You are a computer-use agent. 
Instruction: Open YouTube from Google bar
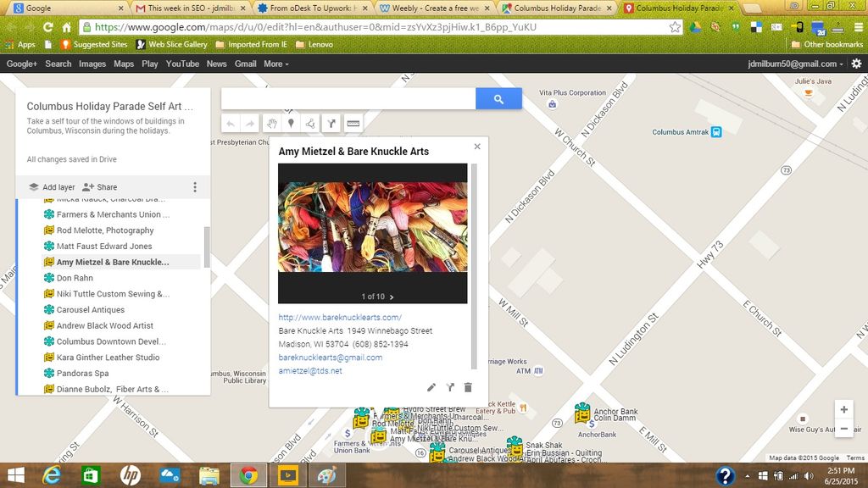[x=182, y=64]
